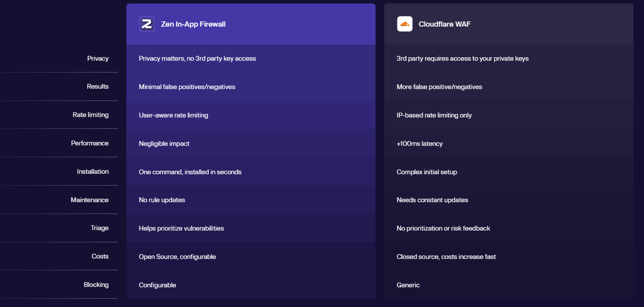
Task: Click the Triage row label
Action: click(100, 228)
